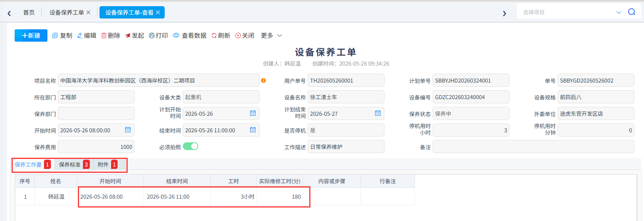Click the 保养费用 field 1000

coord(96,147)
